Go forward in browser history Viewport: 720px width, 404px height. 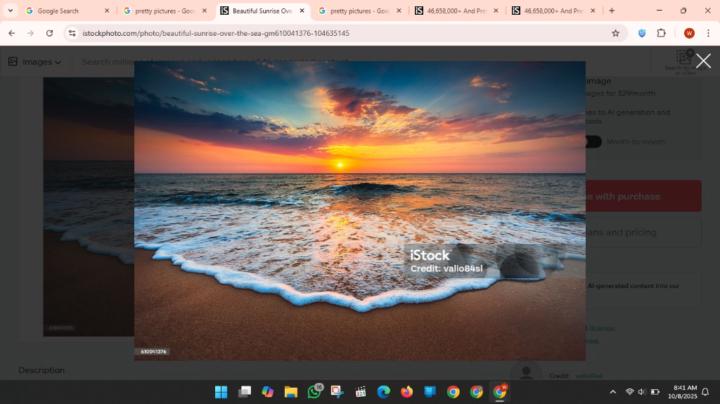30,33
